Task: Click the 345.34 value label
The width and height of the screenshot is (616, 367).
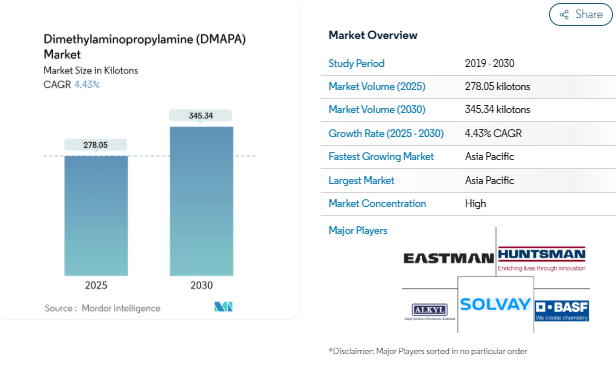Action: (x=200, y=116)
